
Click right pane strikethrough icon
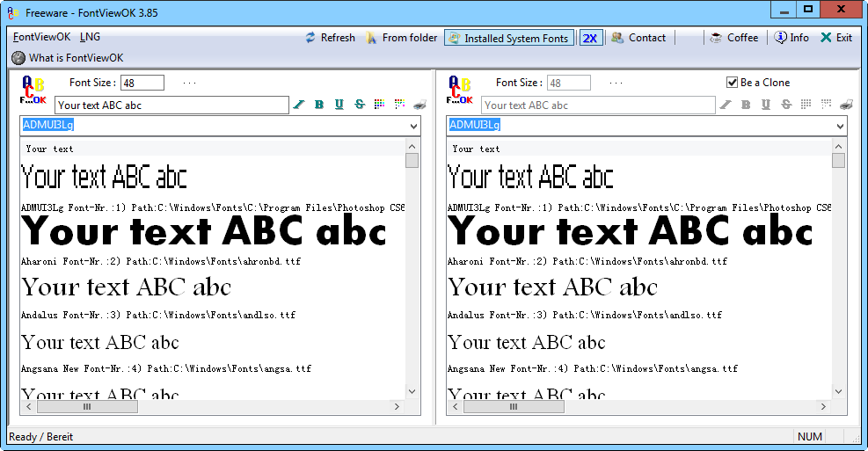(x=786, y=104)
